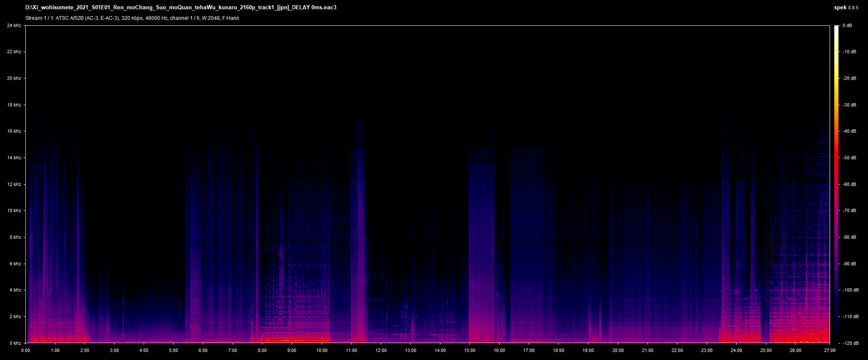The image size is (868, 360).
Task: Click the dB color scale bar
Action: click(836, 184)
